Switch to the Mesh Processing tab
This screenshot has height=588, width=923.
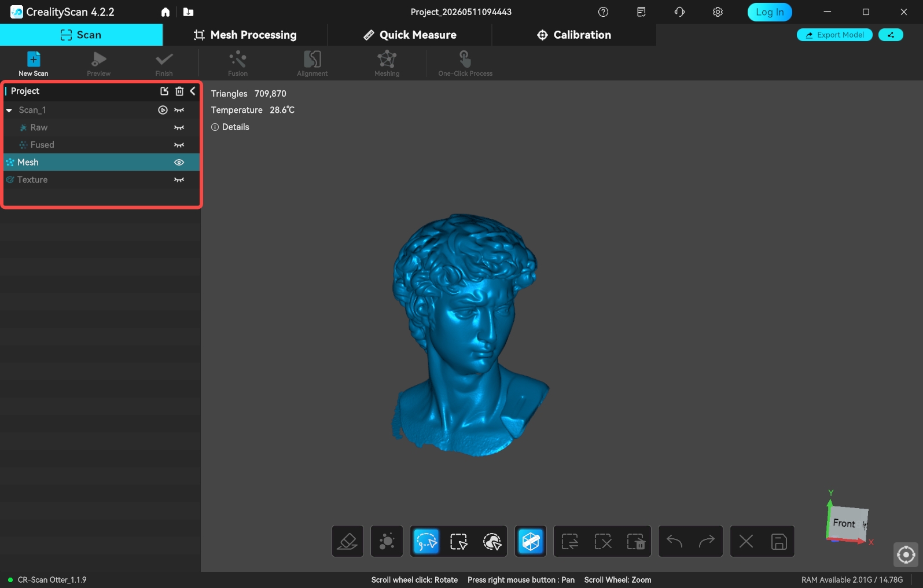pyautogui.click(x=245, y=35)
